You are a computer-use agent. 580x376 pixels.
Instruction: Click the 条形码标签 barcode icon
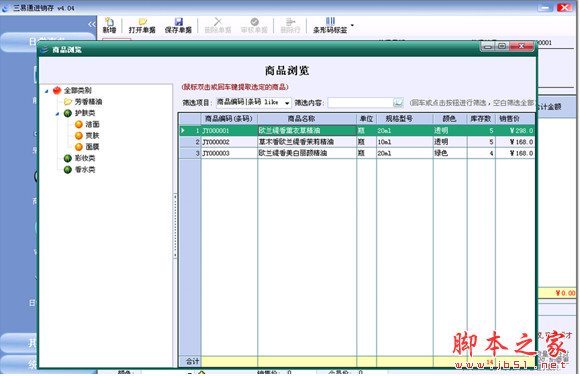(x=330, y=21)
